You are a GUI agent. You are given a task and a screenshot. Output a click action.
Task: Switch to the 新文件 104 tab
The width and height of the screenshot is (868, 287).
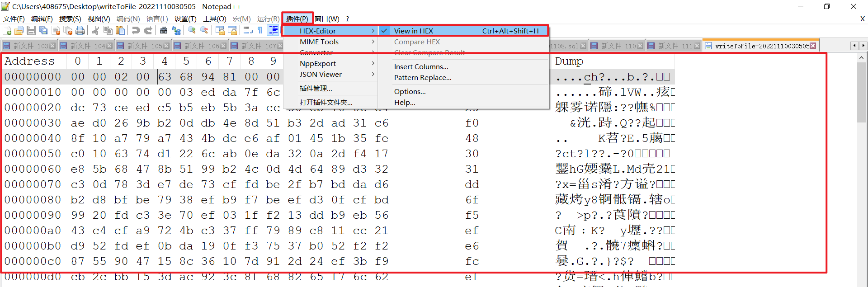[86, 46]
